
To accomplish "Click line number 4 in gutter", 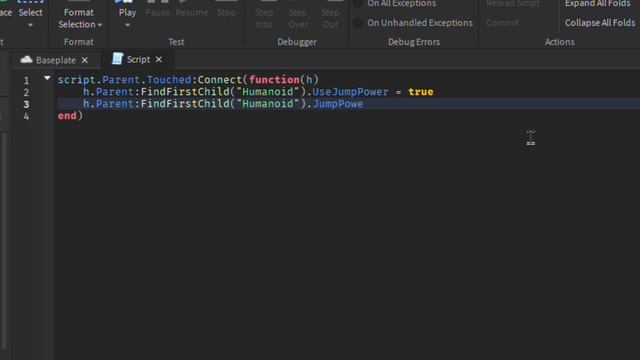I will (x=26, y=116).
